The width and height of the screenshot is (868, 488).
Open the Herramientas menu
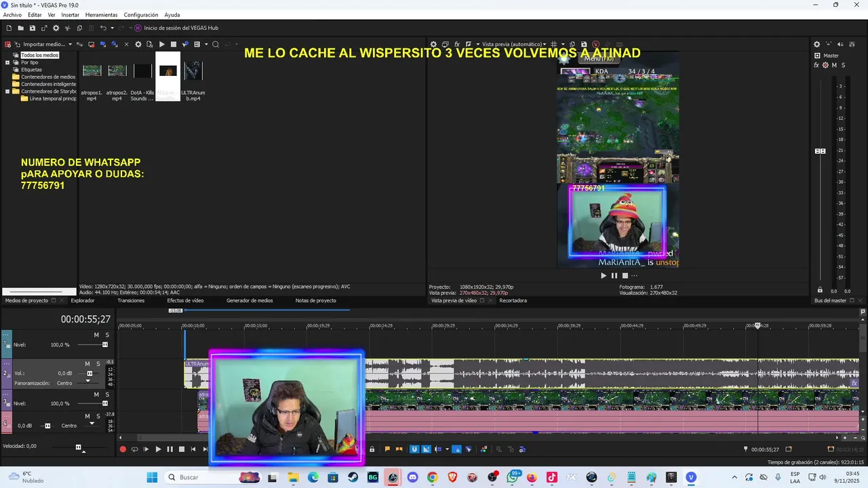tap(101, 15)
